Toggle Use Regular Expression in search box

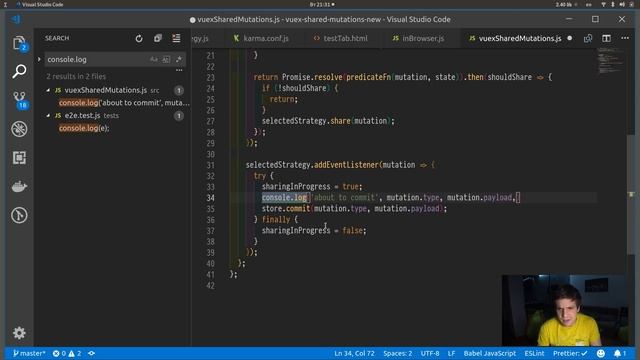click(x=178, y=60)
